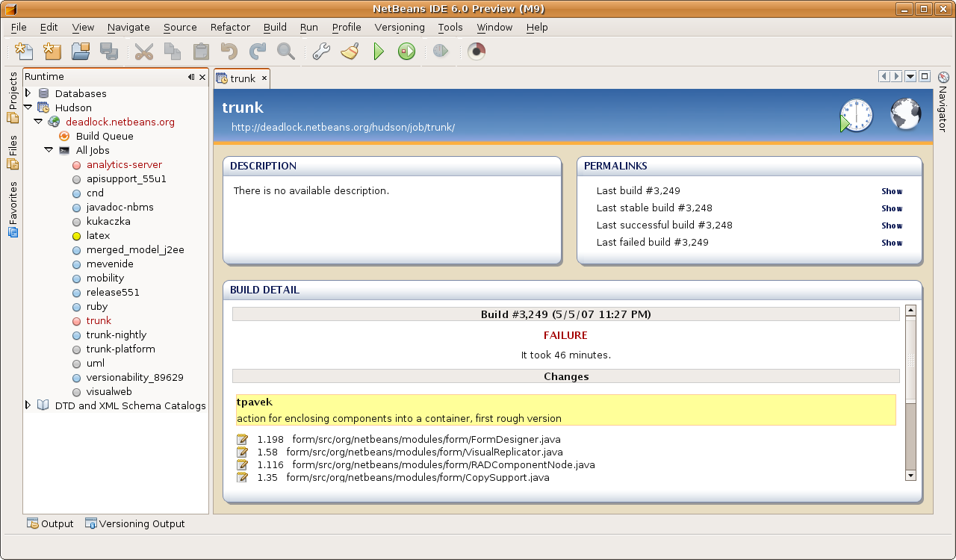Click the globe open-in-browser icon
The width and height of the screenshot is (956, 560).
point(905,115)
